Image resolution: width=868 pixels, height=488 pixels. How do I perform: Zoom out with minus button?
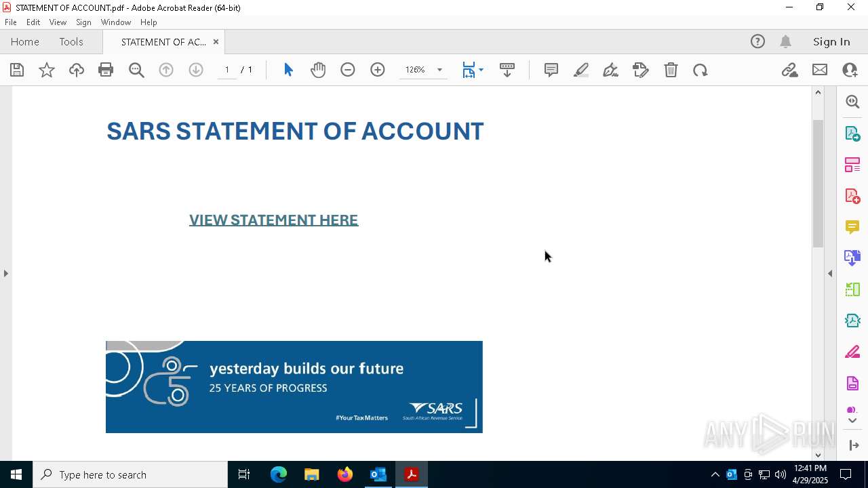click(348, 70)
